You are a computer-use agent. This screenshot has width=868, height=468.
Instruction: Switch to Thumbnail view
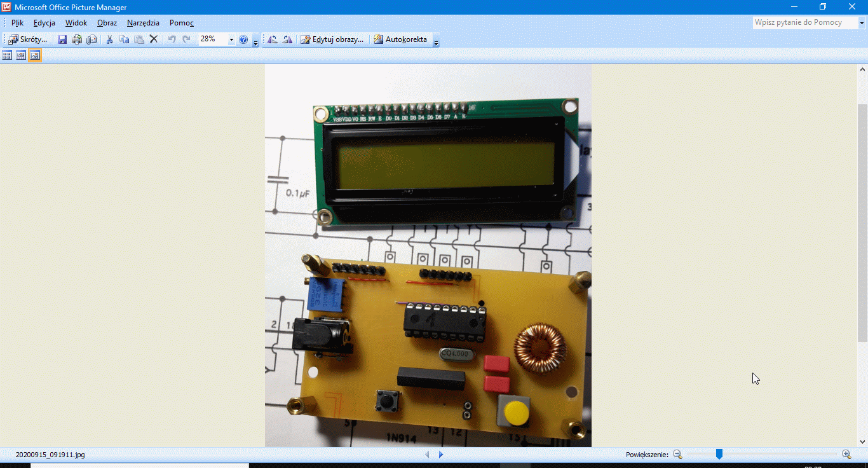click(7, 56)
